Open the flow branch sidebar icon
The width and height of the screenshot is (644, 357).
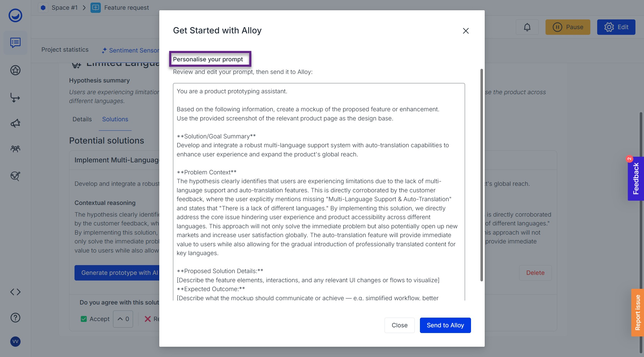click(x=15, y=97)
